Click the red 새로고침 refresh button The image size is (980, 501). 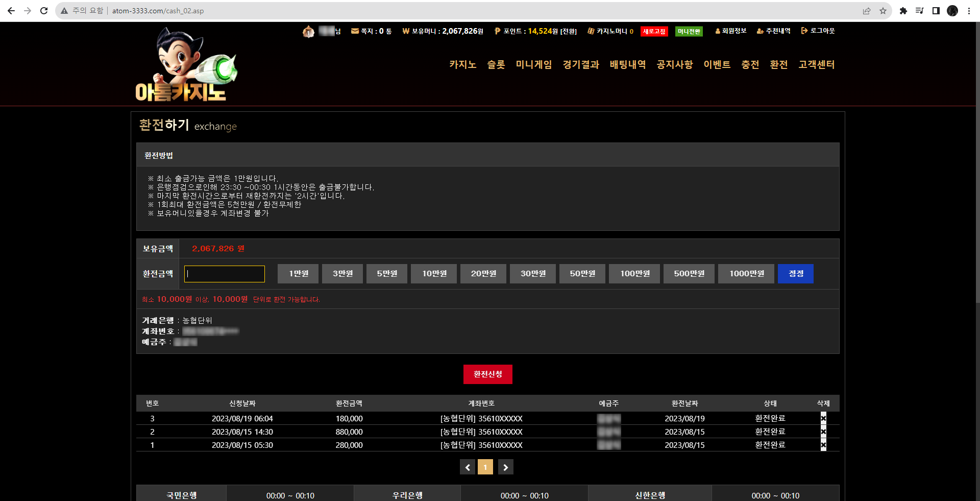654,32
